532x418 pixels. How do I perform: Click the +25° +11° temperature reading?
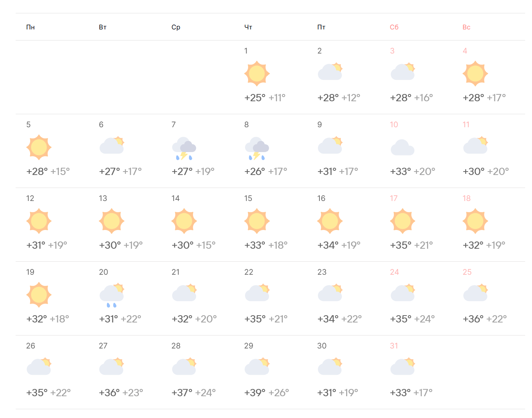pos(265,97)
